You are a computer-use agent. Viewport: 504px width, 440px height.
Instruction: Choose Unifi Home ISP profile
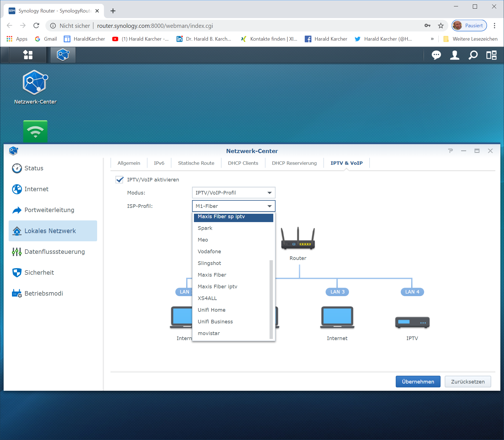(x=212, y=310)
